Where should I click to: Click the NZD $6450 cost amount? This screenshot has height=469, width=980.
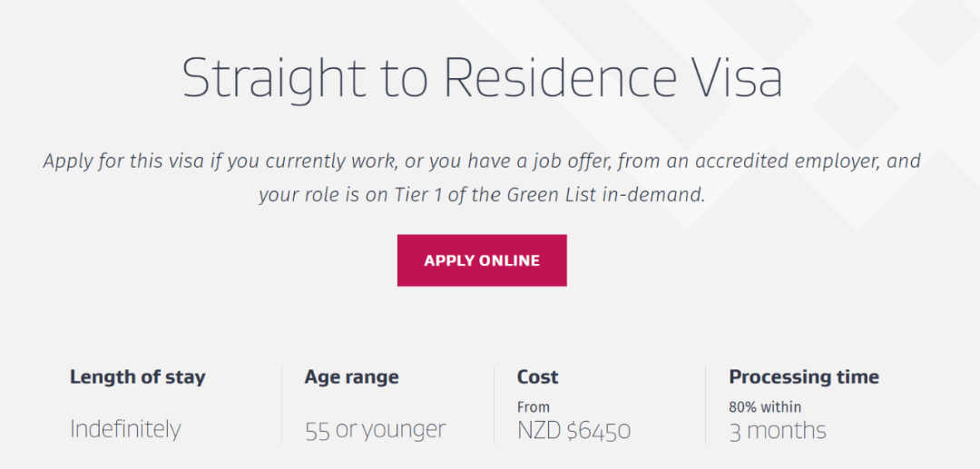click(x=573, y=429)
